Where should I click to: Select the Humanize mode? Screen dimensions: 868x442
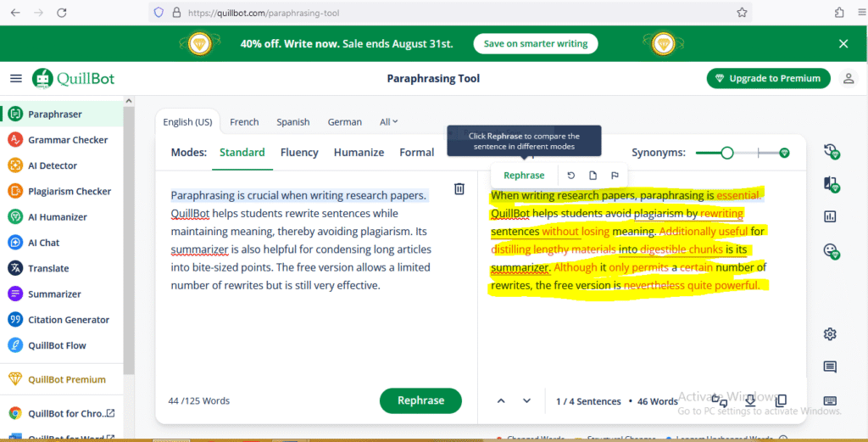(x=359, y=153)
